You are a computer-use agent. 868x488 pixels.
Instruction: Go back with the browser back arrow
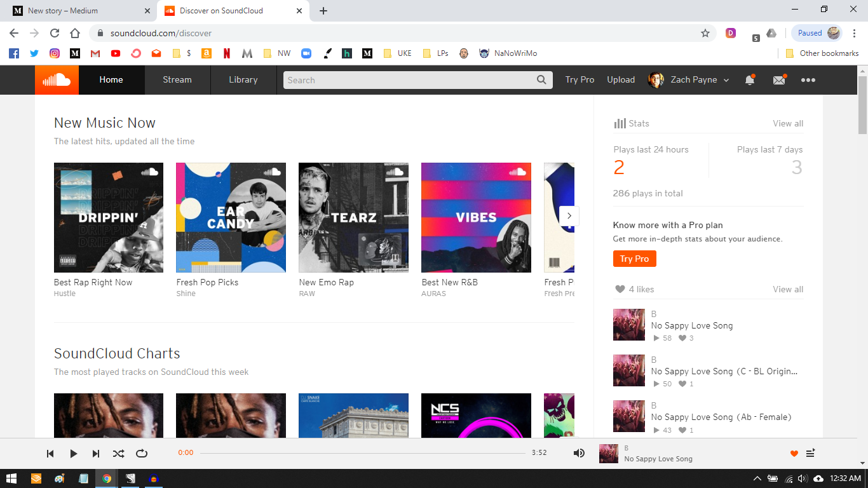click(14, 33)
